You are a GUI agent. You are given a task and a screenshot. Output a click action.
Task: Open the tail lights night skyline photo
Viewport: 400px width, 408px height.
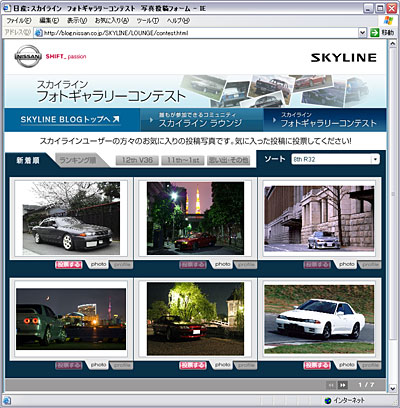point(71,319)
